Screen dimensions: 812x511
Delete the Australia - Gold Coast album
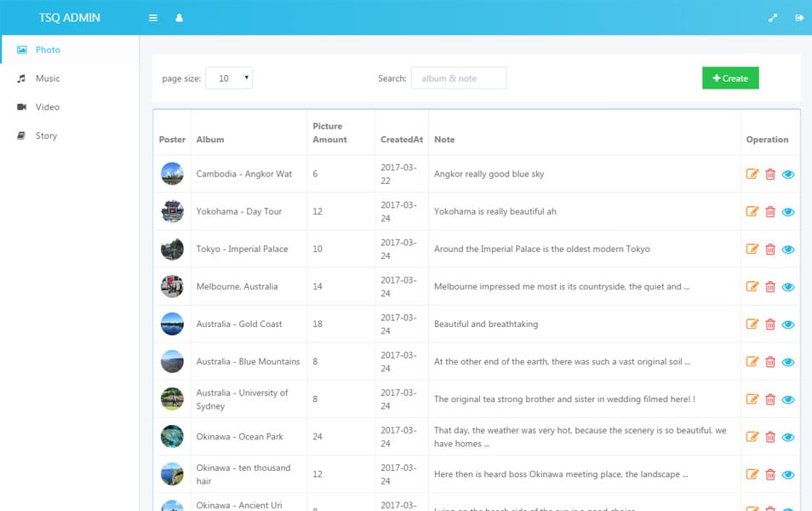point(770,324)
